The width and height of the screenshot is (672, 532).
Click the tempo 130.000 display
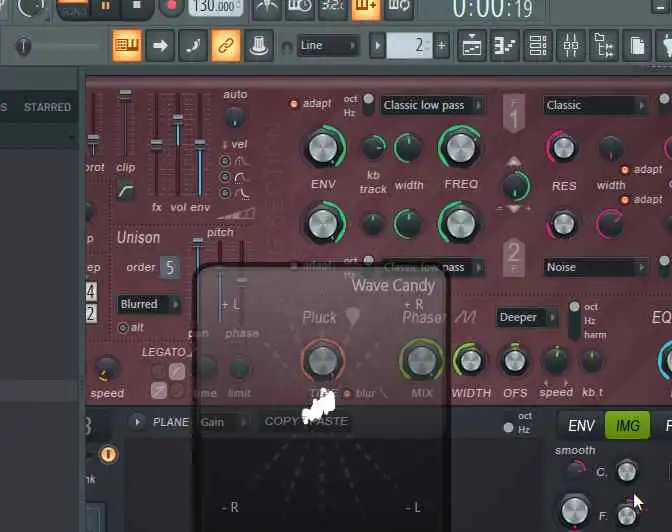[216, 6]
